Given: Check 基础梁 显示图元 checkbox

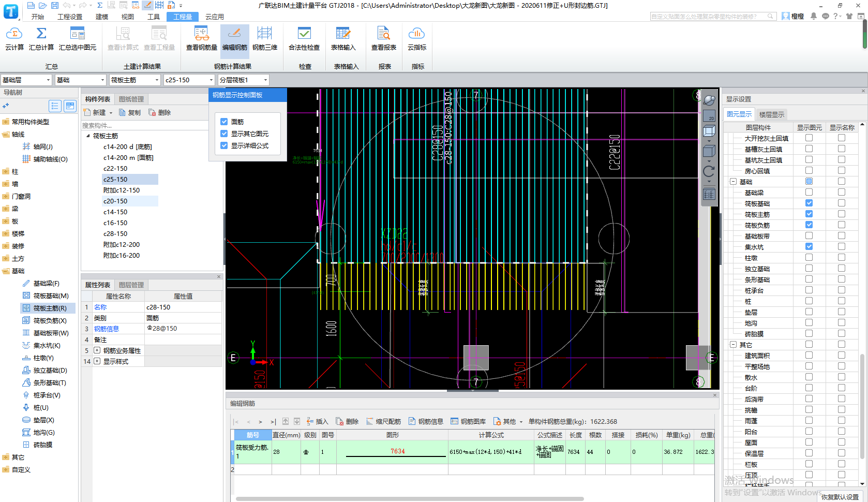Looking at the screenshot, I should pos(809,192).
